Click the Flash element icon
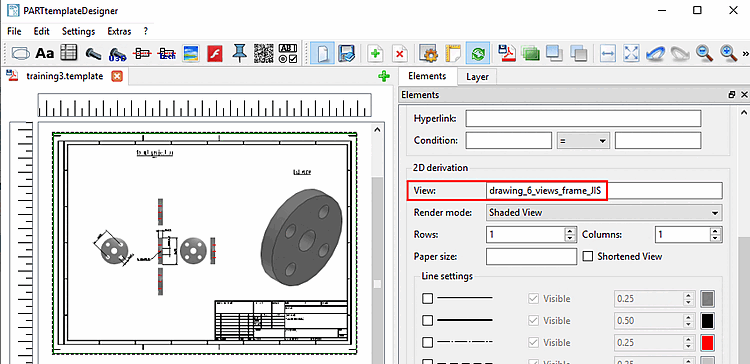Viewport: 750px width, 364px height. point(214,53)
